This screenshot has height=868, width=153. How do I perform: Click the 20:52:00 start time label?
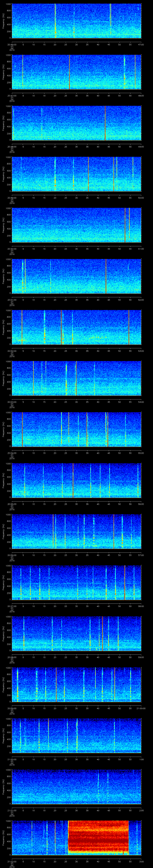coord(12,351)
